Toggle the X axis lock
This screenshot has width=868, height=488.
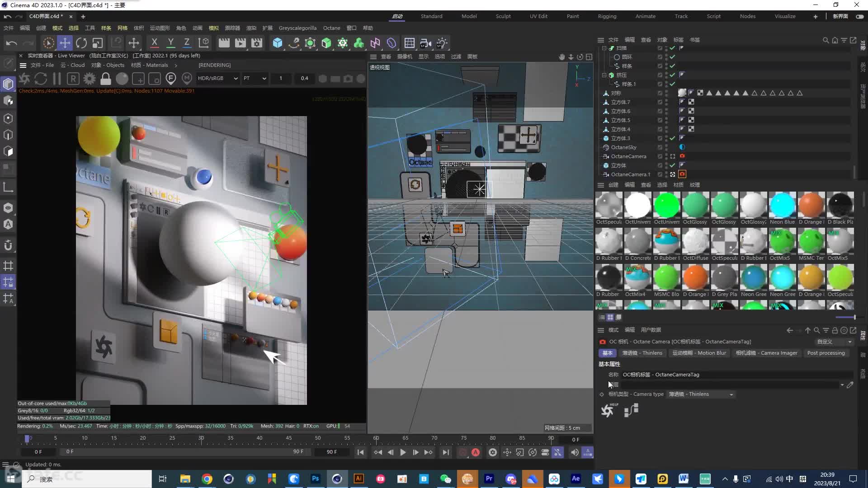(x=154, y=43)
